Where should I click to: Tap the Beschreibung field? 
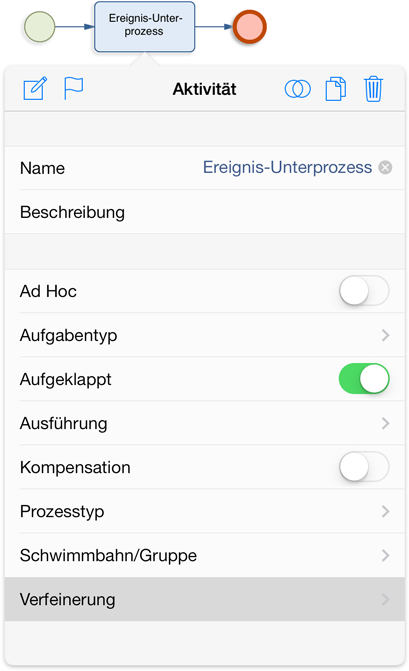[205, 212]
